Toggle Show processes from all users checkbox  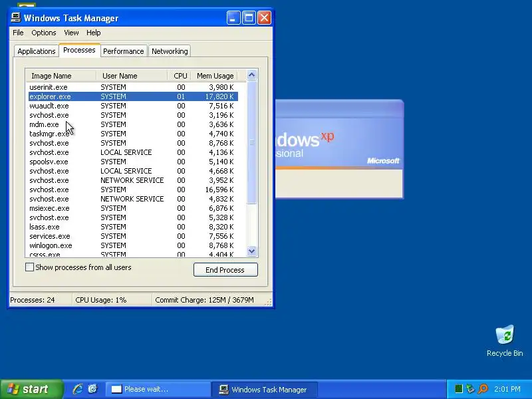pyautogui.click(x=29, y=267)
